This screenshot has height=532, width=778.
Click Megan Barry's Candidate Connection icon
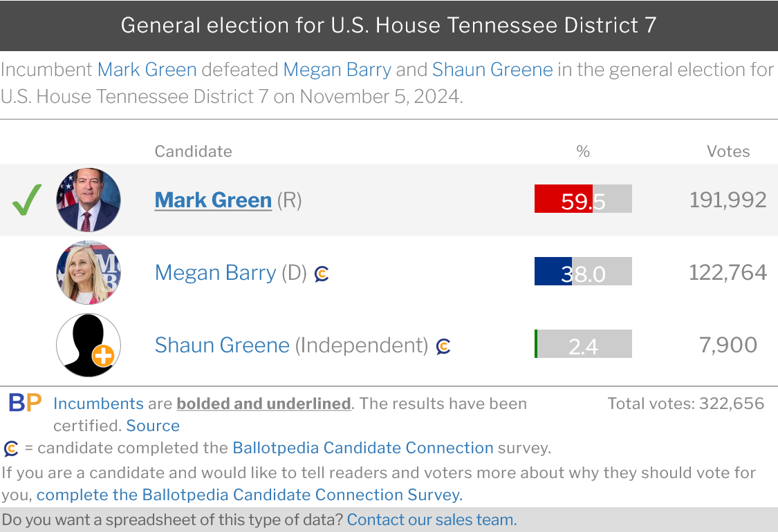coord(322,274)
